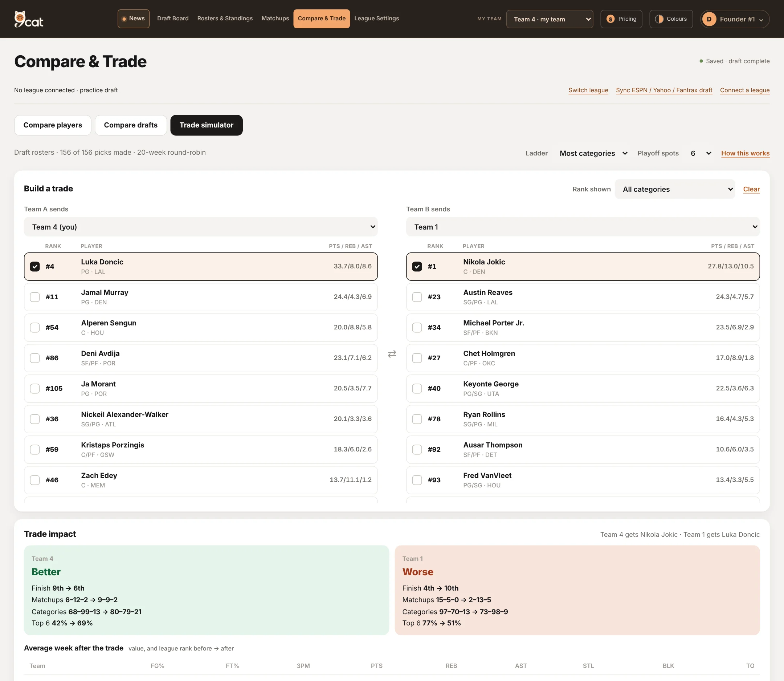Screen dimensions: 784x681
Task: Switch to Compare players tab
Action: [x=53, y=125]
